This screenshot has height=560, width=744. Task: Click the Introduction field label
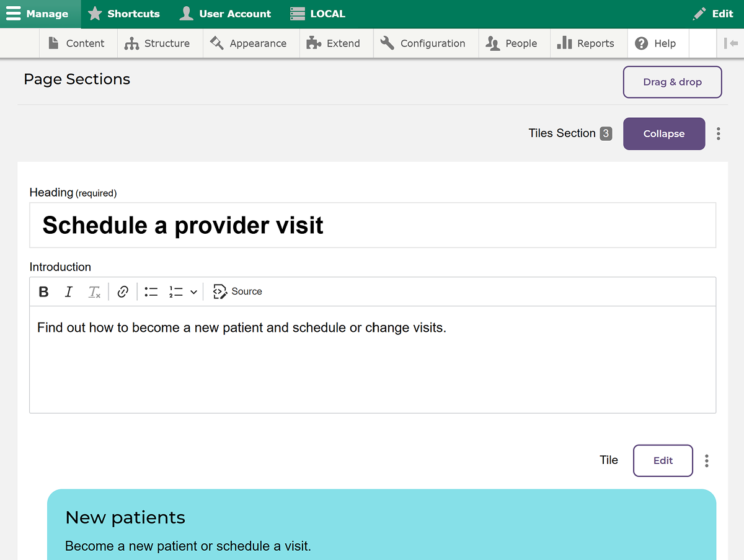[x=60, y=267]
